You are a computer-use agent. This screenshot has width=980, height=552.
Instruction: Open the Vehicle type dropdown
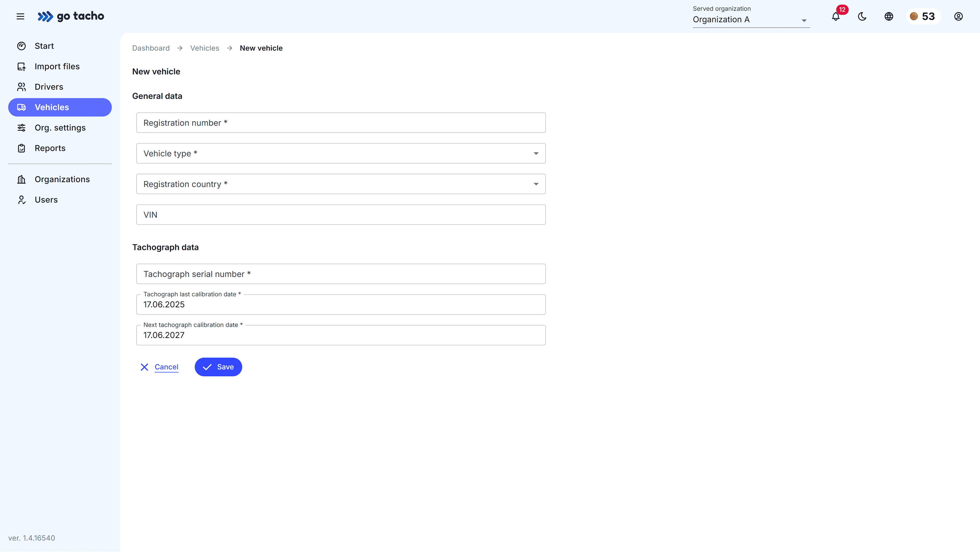340,154
